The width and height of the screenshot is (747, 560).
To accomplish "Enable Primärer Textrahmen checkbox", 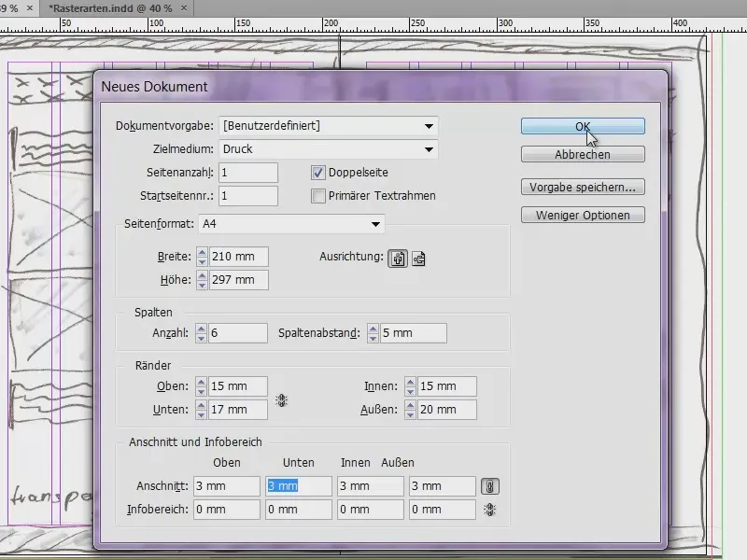I will (317, 196).
